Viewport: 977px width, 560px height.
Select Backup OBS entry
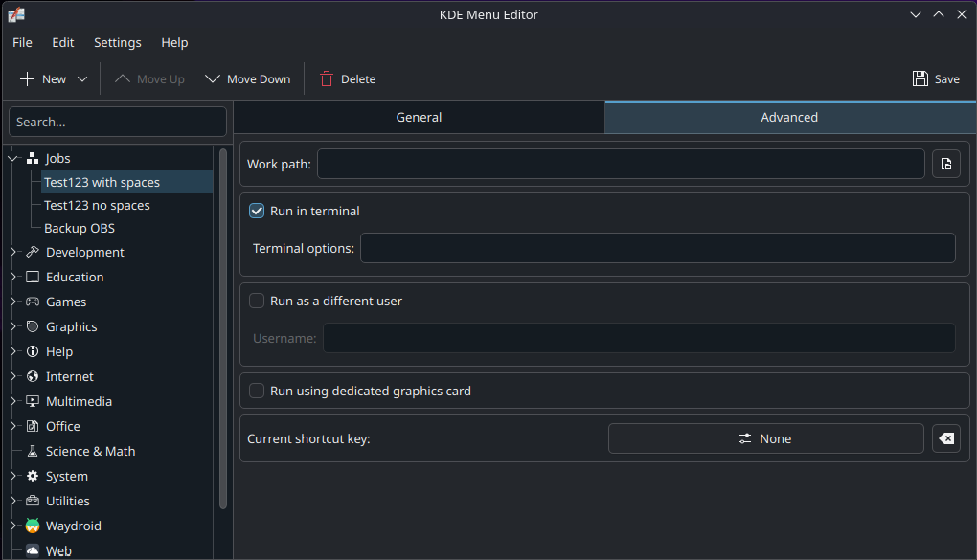coord(80,228)
